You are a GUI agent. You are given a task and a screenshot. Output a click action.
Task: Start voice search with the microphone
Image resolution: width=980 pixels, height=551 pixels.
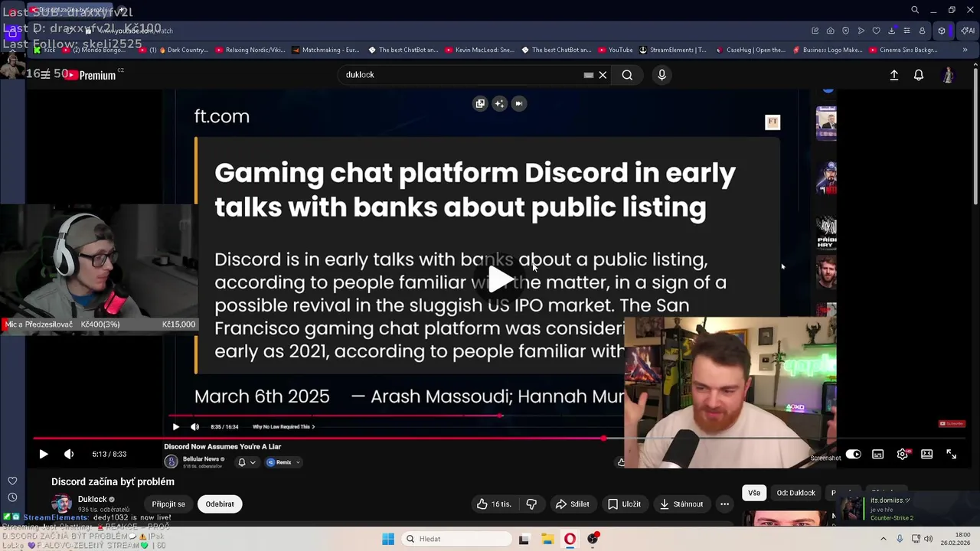pyautogui.click(x=662, y=74)
